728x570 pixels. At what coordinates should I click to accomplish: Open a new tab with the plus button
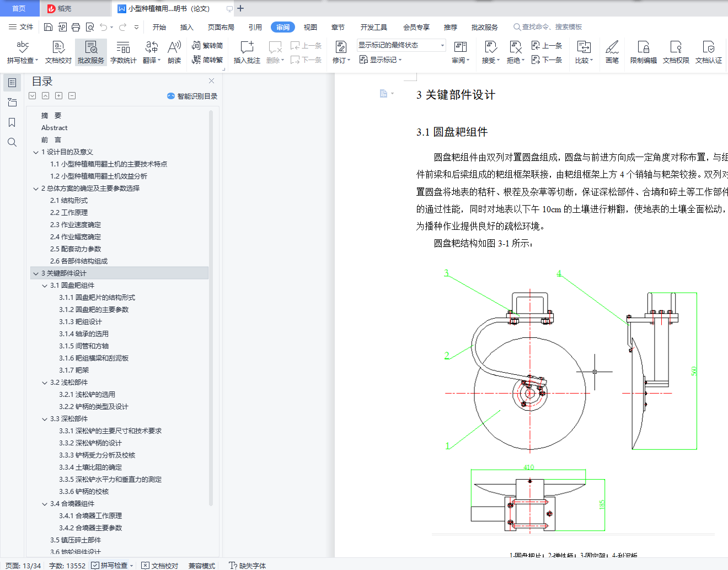pos(240,8)
